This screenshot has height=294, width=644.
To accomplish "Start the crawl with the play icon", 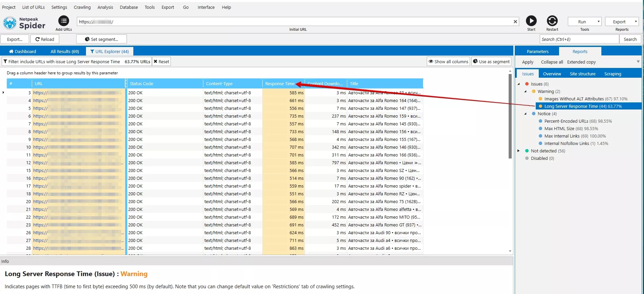I will click(531, 21).
